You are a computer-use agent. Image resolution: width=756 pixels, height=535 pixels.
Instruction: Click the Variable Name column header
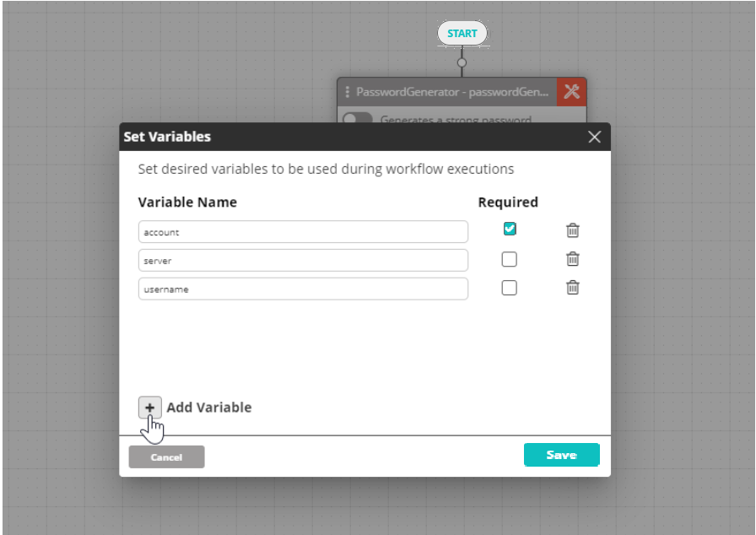(x=187, y=203)
